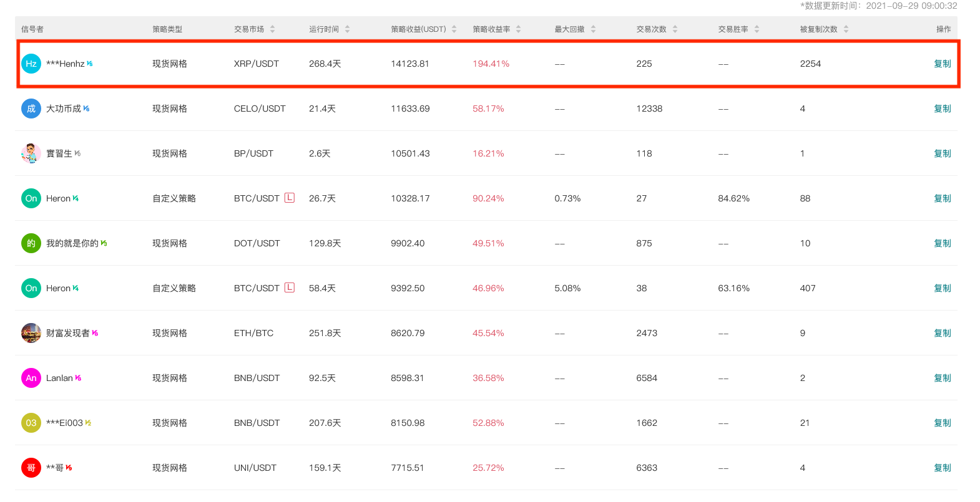Click the CELO/USDT market cell
980x502 pixels.
(260, 109)
